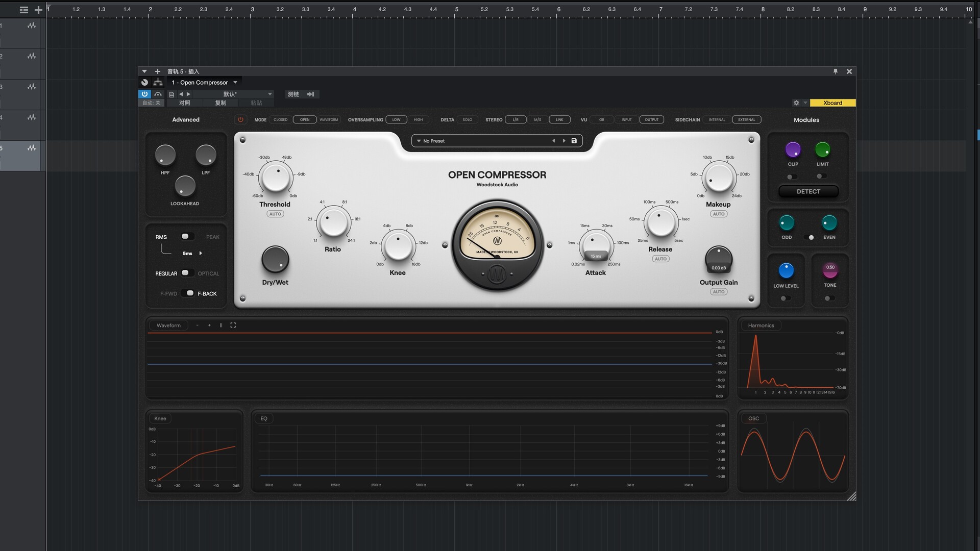Viewport: 980px width, 551px height.
Task: Select the LIMIT module icon
Action: (x=823, y=150)
